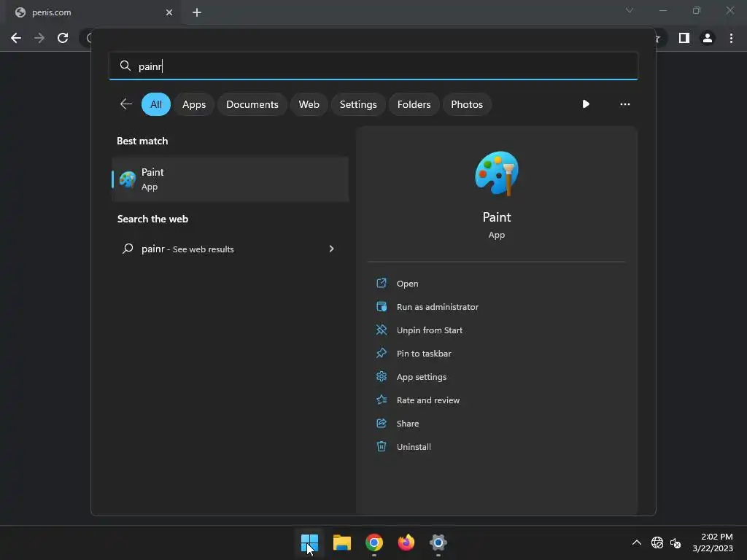Switch to the Documents filter
Viewport: 747px width, 560px height.
[252, 104]
